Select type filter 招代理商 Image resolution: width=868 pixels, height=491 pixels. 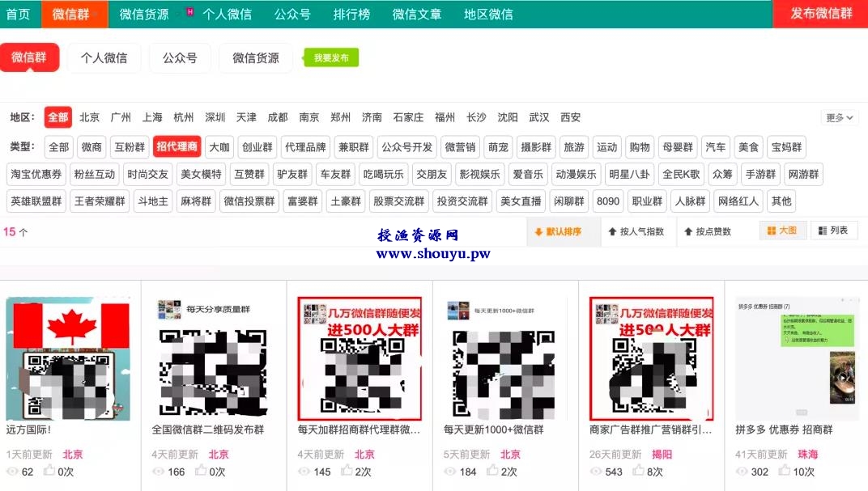[177, 147]
